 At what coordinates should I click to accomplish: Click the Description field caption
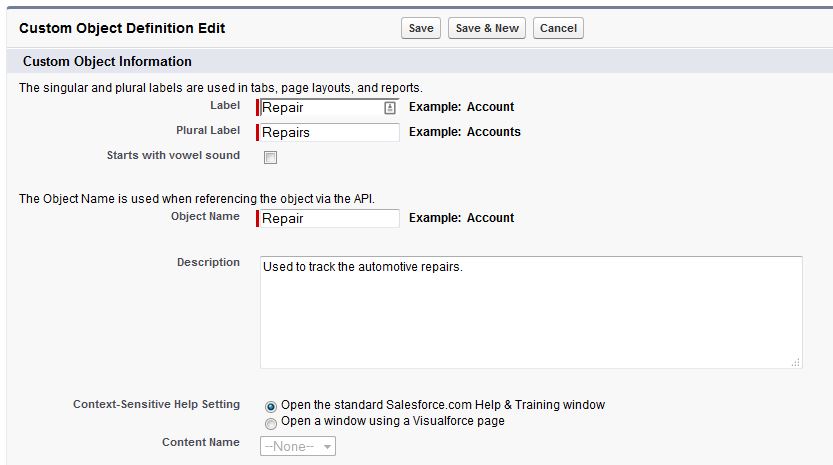(x=208, y=262)
